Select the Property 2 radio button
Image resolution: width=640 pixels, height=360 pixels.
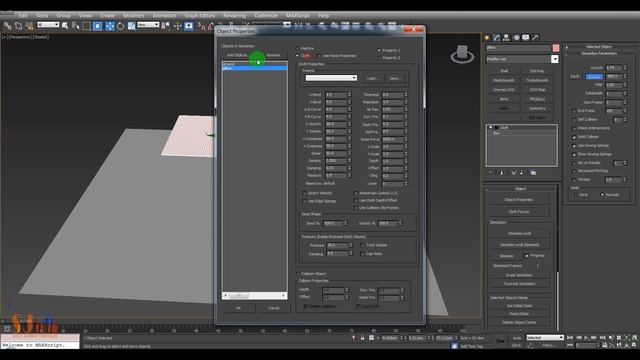pos(380,58)
